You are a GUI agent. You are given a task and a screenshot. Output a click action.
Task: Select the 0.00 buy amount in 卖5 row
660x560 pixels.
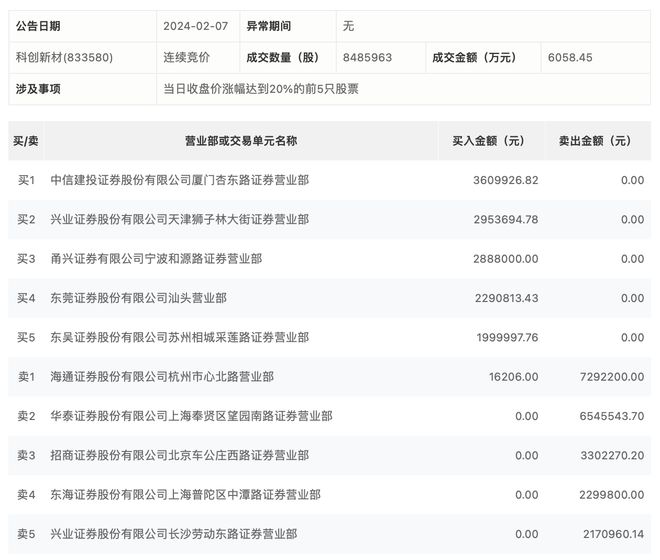[527, 534]
